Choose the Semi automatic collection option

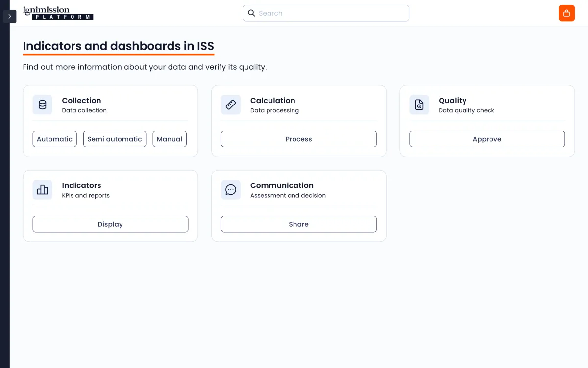115,139
